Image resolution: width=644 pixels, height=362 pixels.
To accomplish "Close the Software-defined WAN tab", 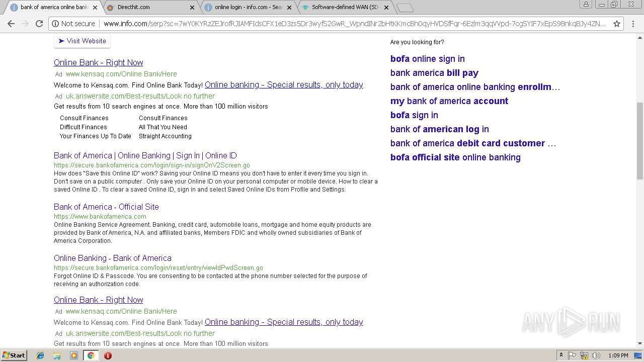I will [386, 8].
